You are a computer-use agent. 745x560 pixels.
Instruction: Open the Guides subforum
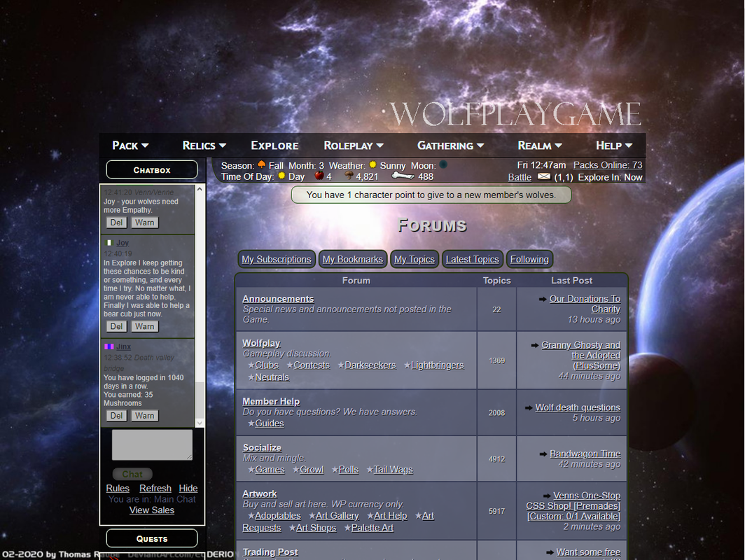[270, 423]
